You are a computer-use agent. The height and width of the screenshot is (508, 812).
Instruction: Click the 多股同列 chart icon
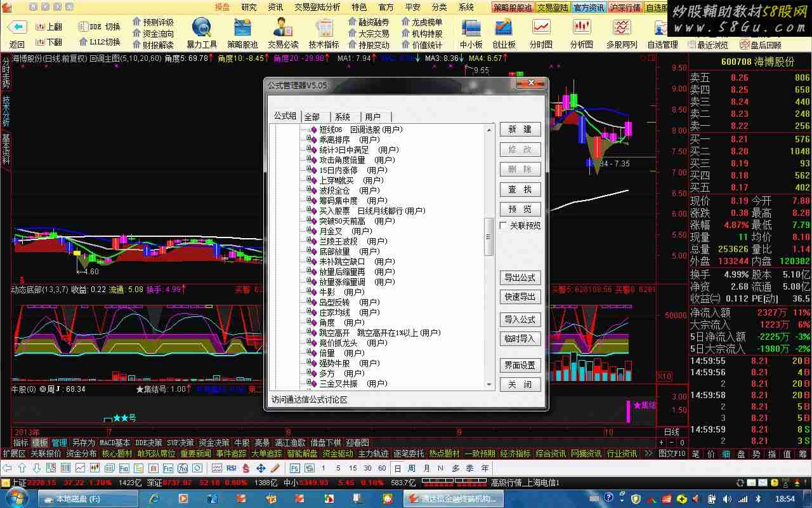622,28
